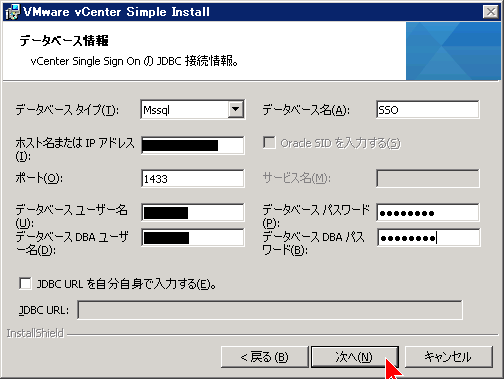Close the vCenter Simple Install window
The image size is (504, 379).
490,12
